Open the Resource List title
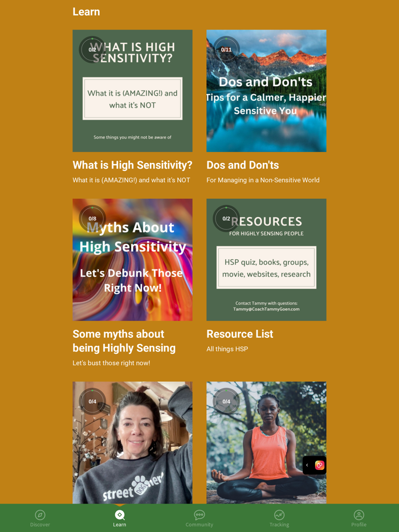This screenshot has width=399, height=532. coord(240,334)
